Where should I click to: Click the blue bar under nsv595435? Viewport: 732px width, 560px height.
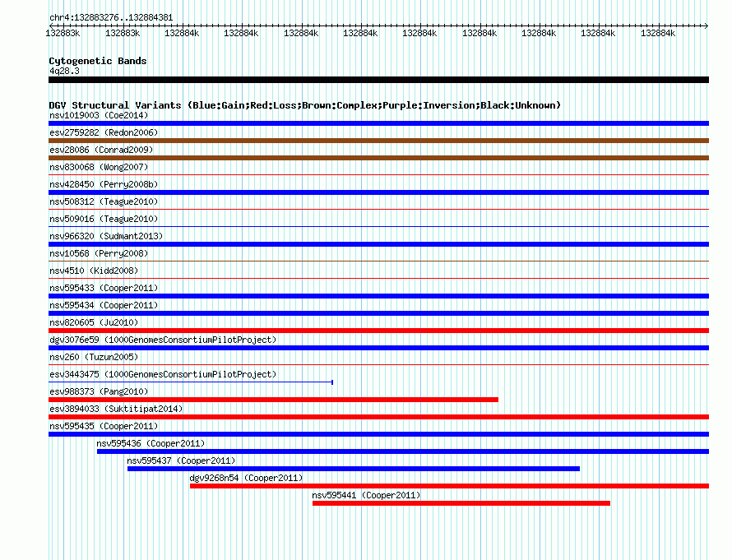point(378,434)
